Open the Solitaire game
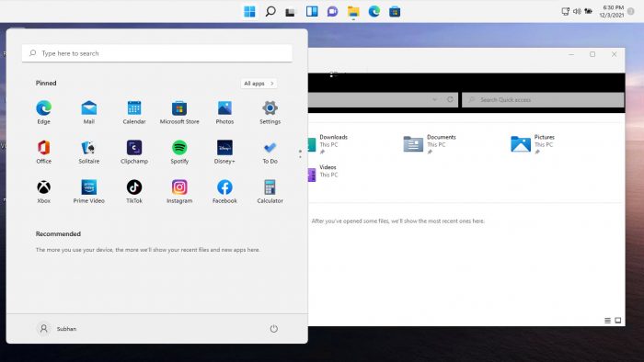Image resolution: width=644 pixels, height=362 pixels. click(x=88, y=152)
